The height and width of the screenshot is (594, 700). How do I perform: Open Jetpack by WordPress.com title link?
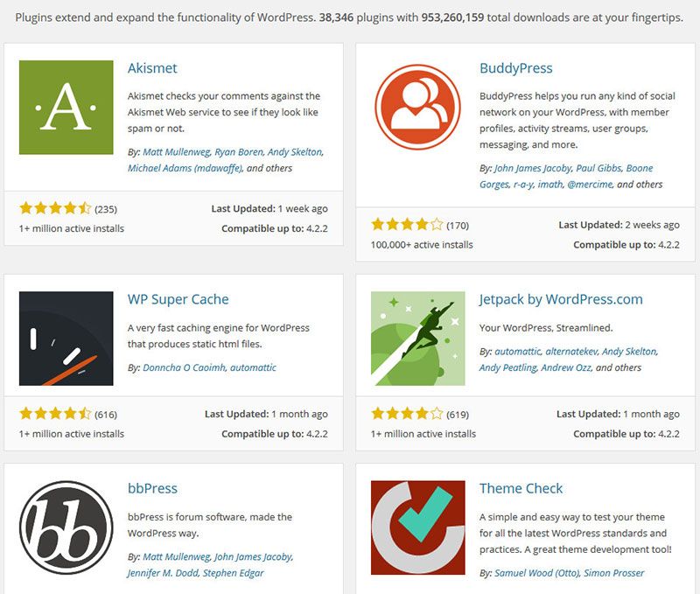561,299
